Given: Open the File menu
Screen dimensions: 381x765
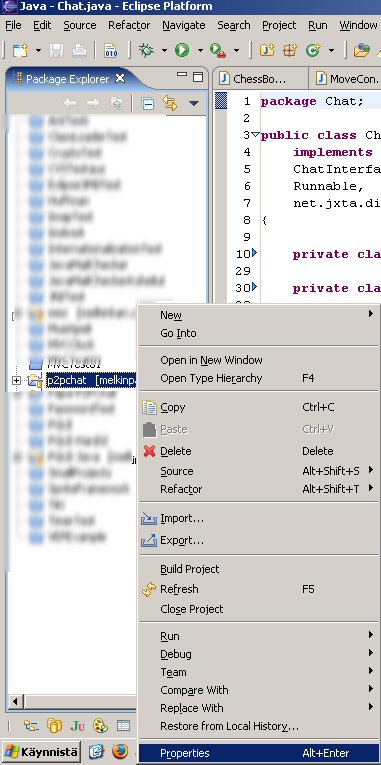Looking at the screenshot, I should click(13, 25).
